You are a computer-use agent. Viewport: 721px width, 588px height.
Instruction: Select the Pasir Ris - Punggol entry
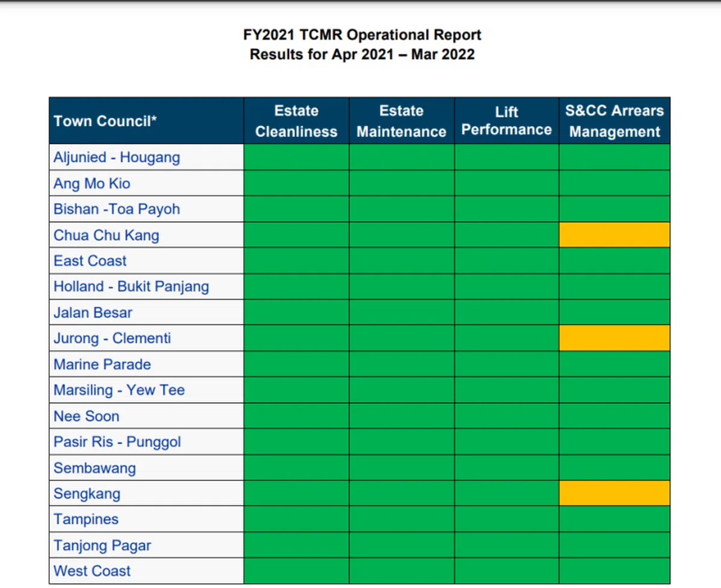tap(117, 441)
